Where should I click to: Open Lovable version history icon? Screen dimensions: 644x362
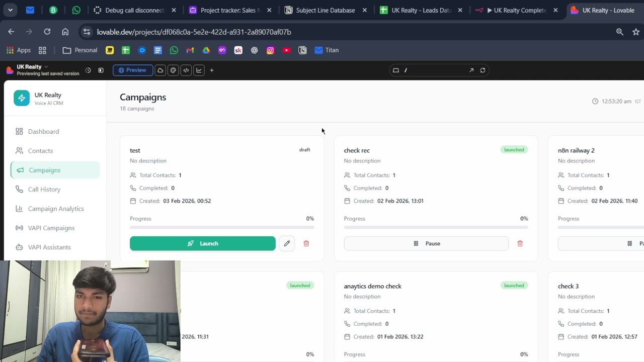click(88, 70)
